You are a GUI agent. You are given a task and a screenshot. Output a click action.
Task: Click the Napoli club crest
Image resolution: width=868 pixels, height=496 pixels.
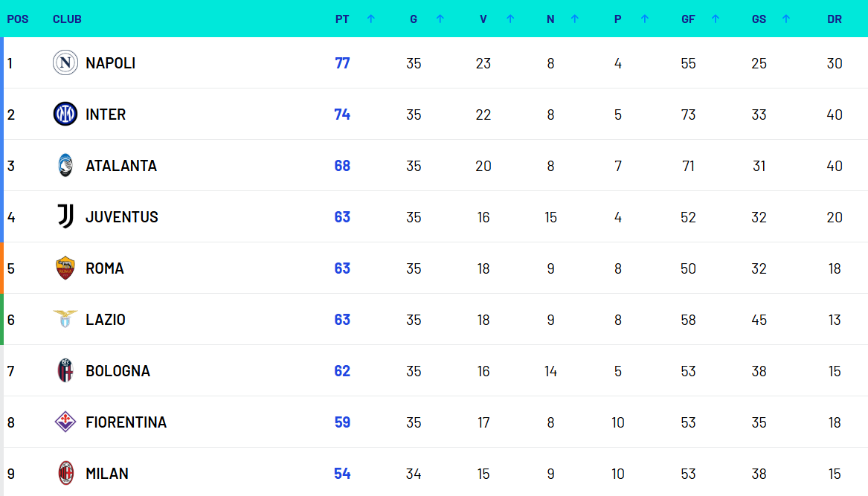(x=65, y=62)
